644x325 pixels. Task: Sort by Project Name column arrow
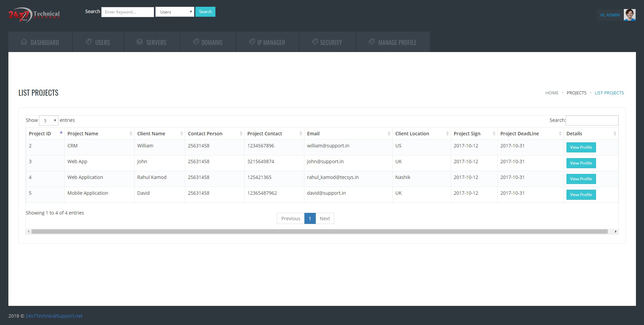[131, 134]
